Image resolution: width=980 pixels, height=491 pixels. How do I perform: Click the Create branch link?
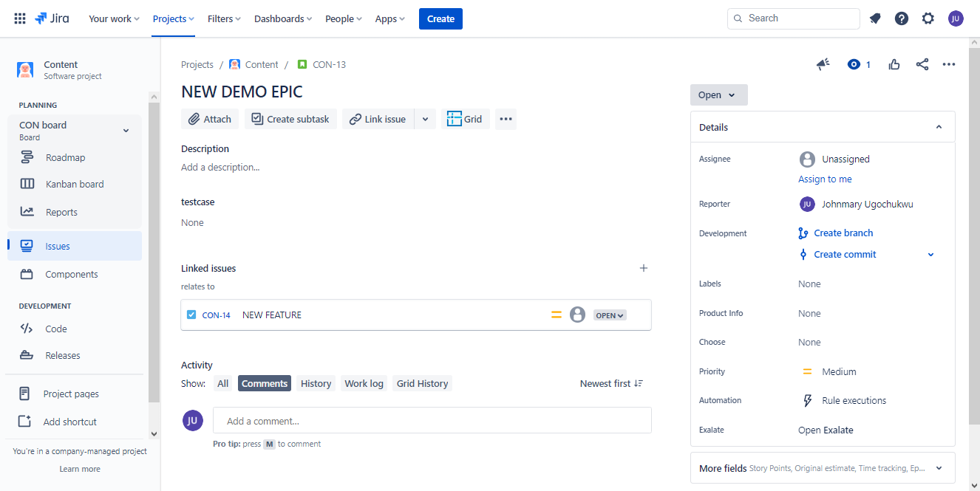coord(843,233)
